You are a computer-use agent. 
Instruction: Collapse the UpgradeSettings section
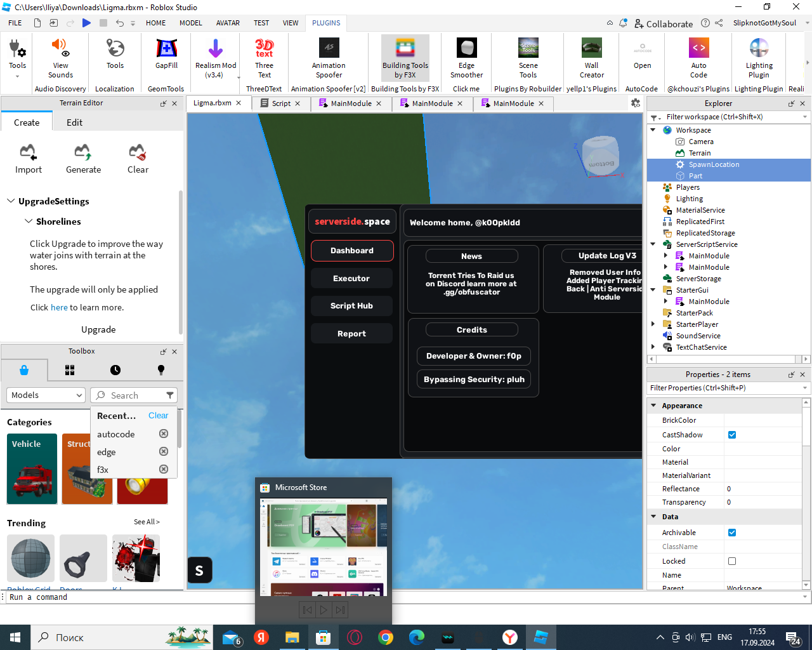pos(11,201)
